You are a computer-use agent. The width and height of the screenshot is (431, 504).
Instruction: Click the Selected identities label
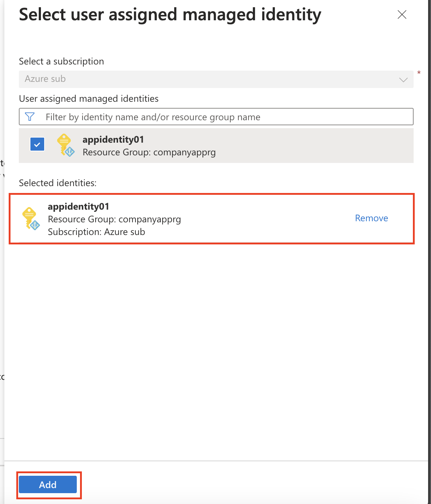[x=58, y=183]
